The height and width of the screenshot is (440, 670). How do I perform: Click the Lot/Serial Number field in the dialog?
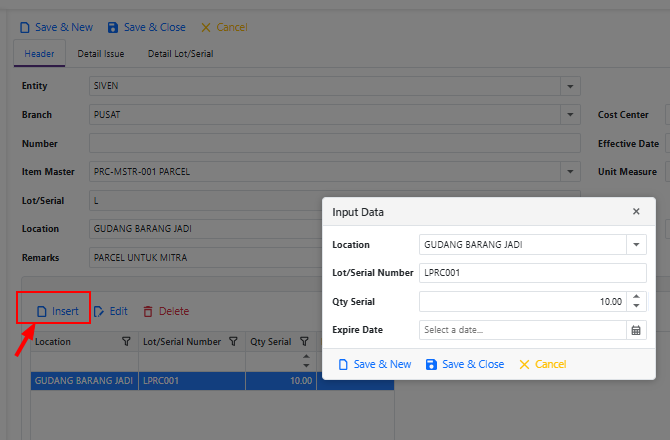[533, 273]
